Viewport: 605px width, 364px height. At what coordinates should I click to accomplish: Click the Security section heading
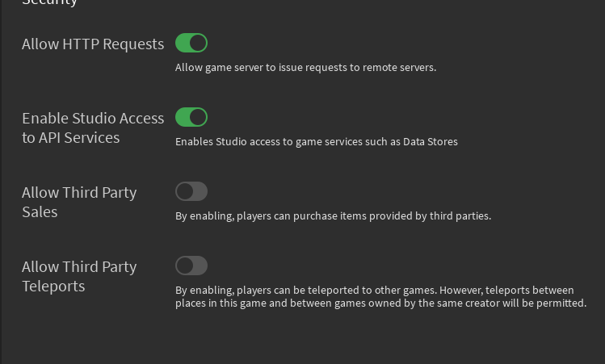pyautogui.click(x=50, y=2)
